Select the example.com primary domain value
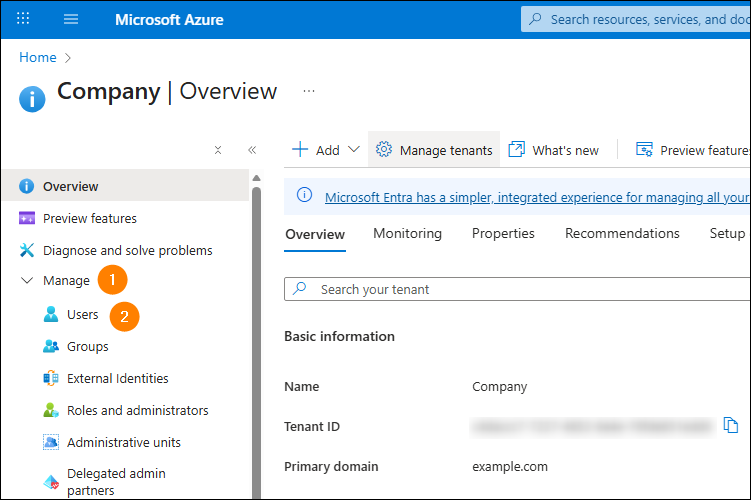This screenshot has width=751, height=500. [510, 466]
